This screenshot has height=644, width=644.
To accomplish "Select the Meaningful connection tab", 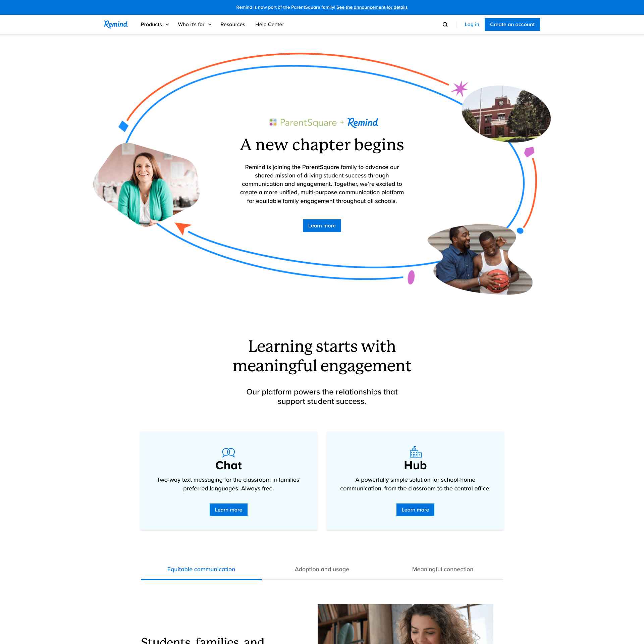I will coord(442,569).
